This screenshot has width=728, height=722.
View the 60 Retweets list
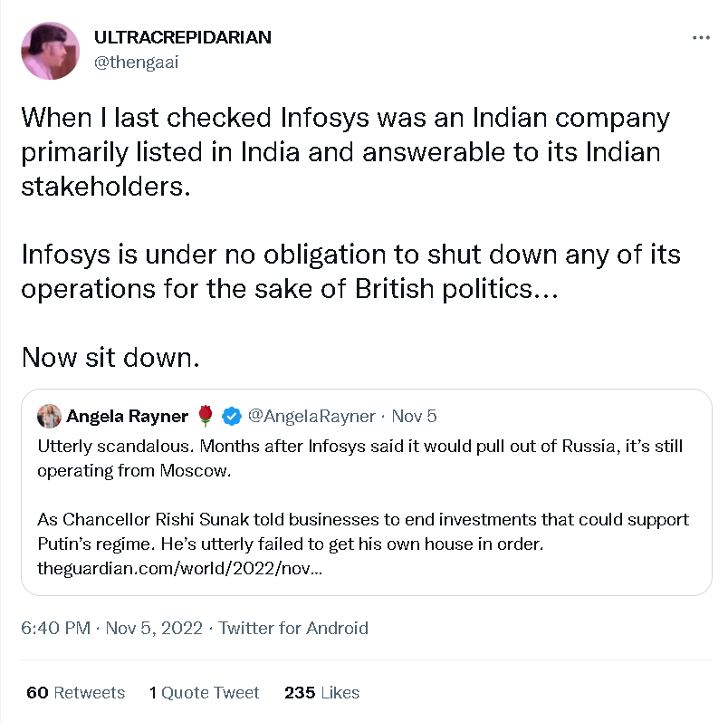[x=76, y=692]
